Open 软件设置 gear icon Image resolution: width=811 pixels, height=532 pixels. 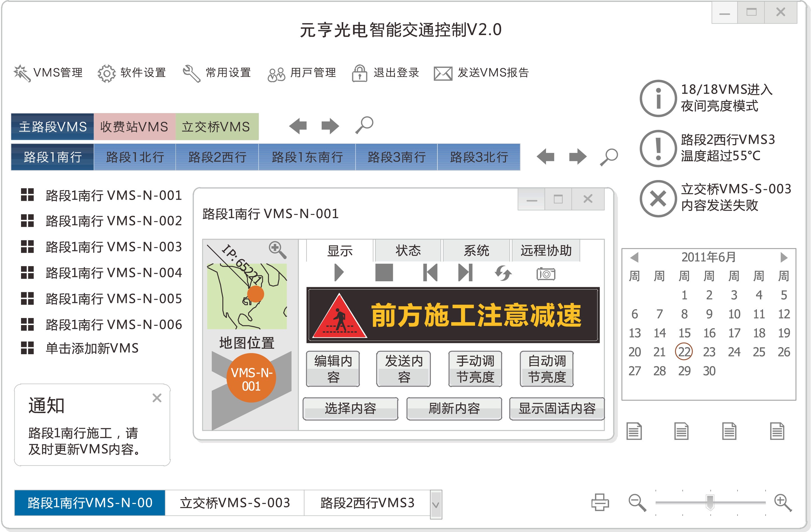click(107, 73)
